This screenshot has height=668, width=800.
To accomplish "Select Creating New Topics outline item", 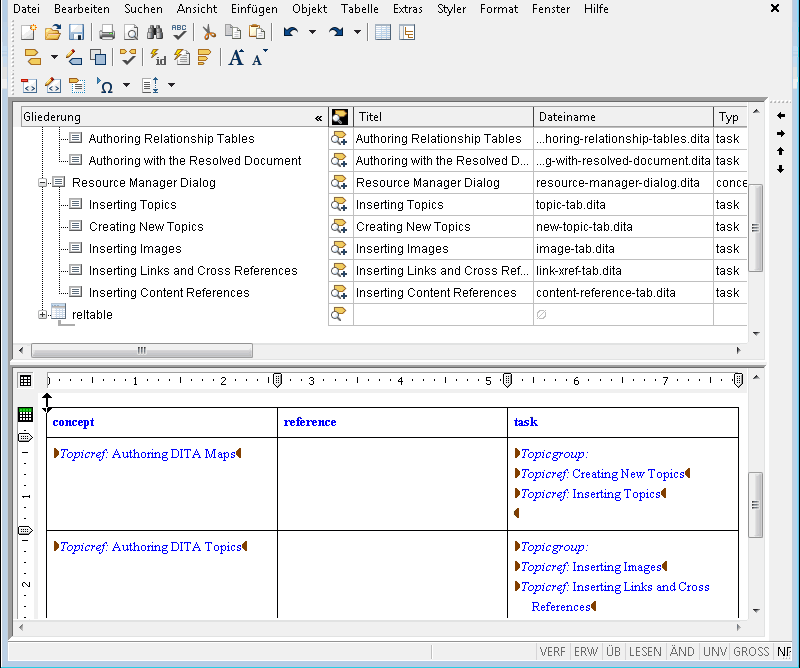I will (x=146, y=227).
